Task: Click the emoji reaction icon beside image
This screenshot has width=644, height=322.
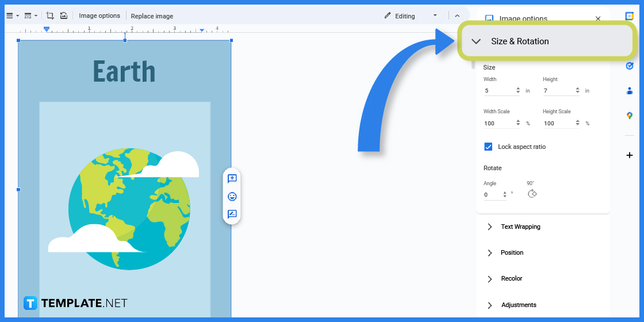Action: (232, 196)
